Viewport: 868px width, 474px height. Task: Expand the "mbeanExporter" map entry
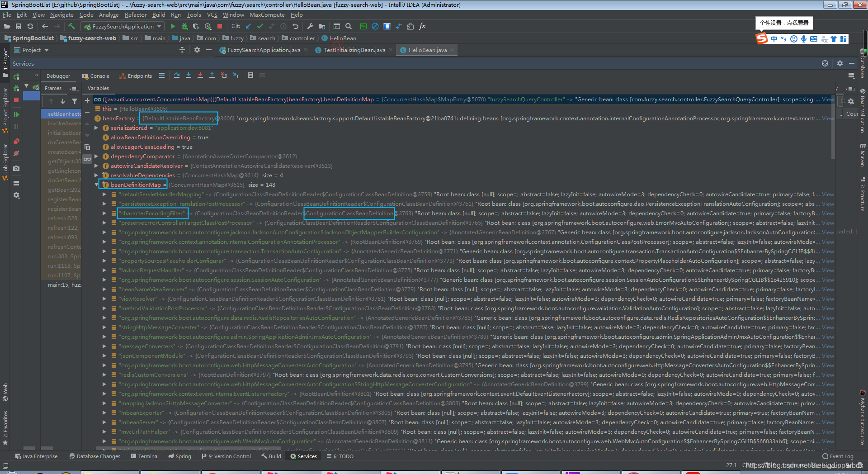(x=104, y=413)
